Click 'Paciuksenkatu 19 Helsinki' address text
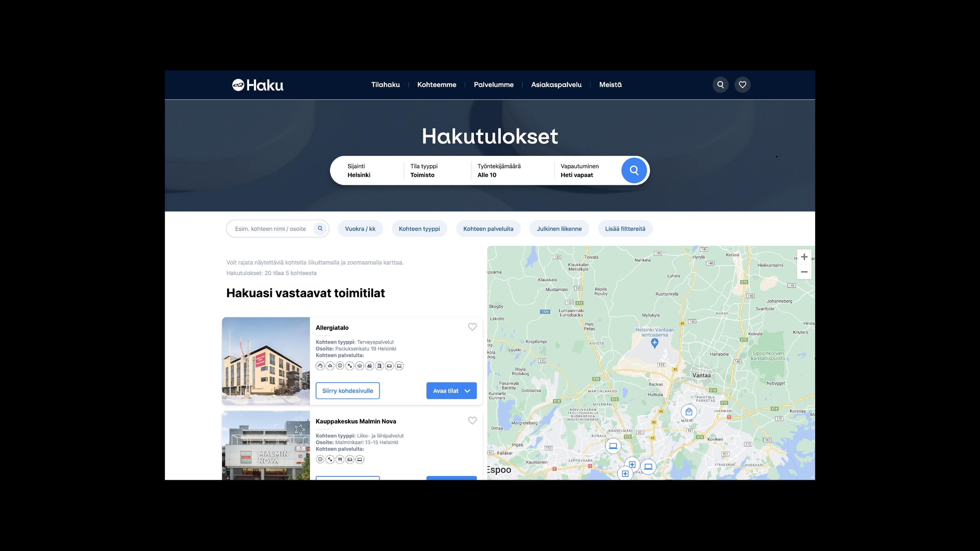 366,348
